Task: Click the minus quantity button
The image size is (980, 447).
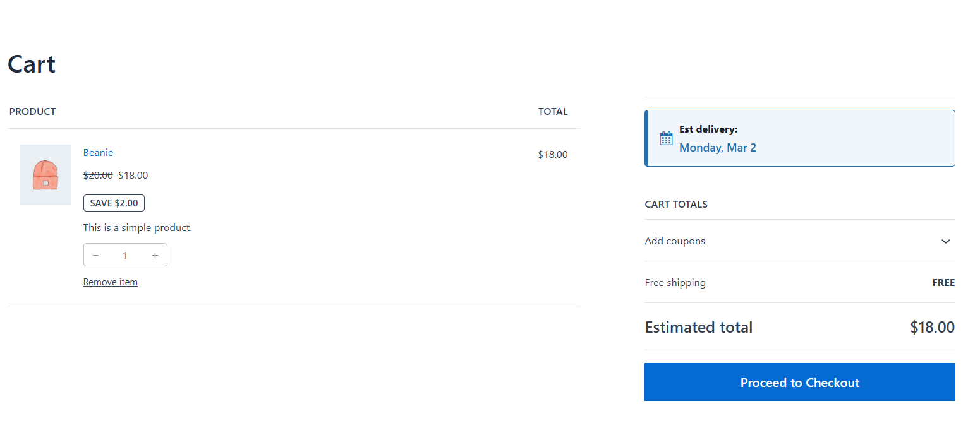Action: 95,255
